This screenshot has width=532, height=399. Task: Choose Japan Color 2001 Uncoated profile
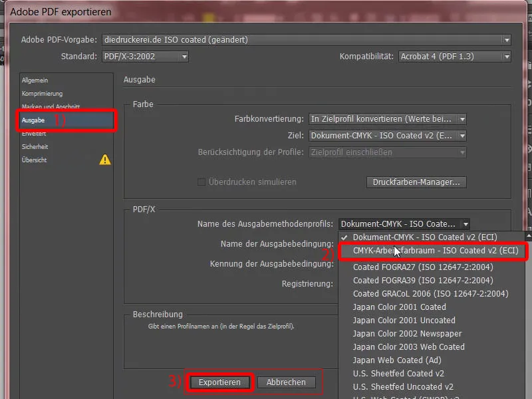click(404, 321)
